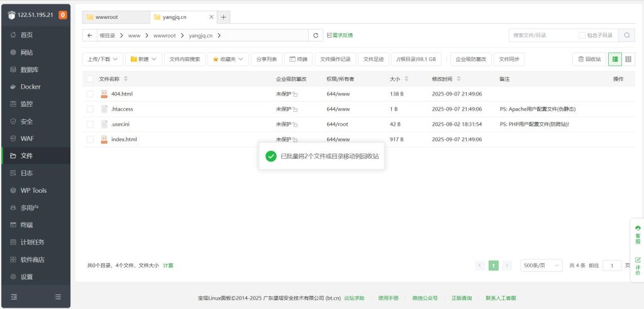Click the 计算 link

(169, 266)
